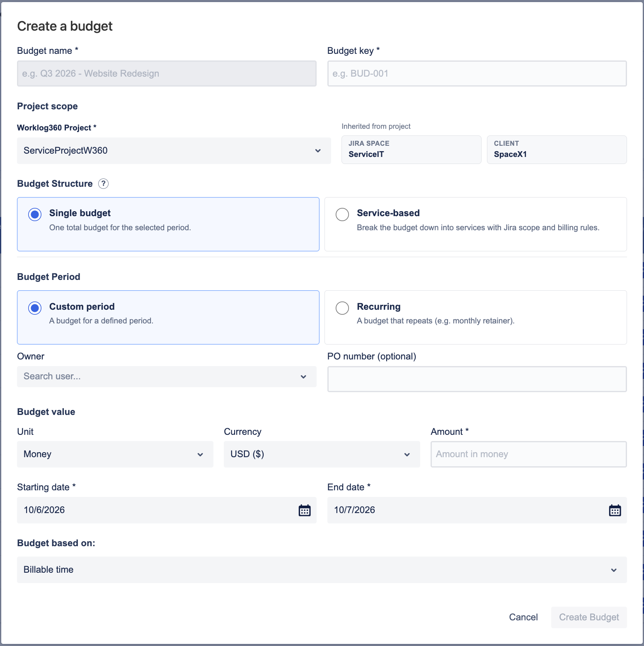Click the End date value 10/7/2026
Image resolution: width=644 pixels, height=646 pixels.
355,510
